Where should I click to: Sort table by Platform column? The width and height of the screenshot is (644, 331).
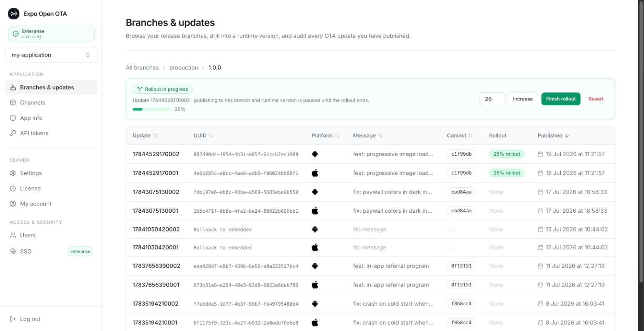coord(325,136)
